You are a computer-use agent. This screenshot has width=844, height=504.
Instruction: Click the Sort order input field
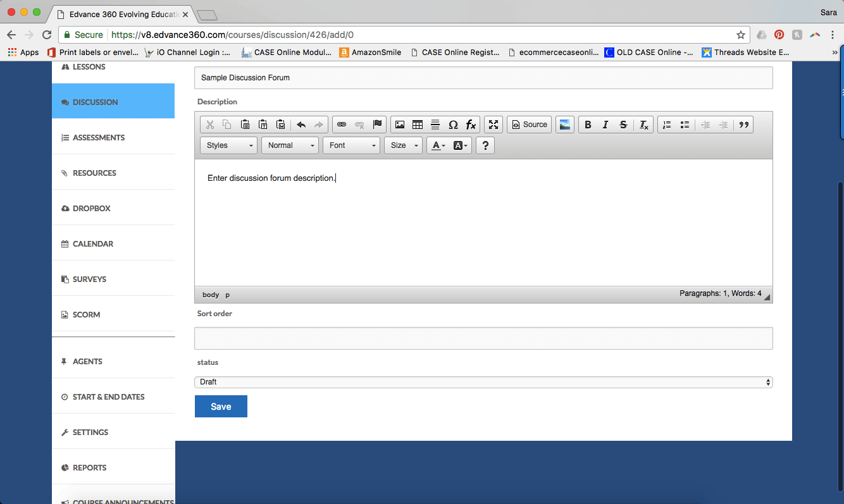483,338
